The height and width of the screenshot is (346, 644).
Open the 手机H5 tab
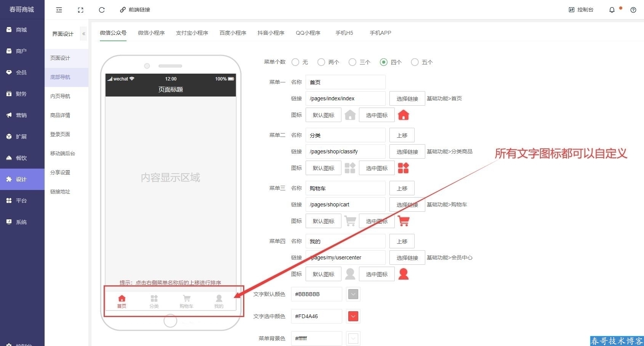344,33
